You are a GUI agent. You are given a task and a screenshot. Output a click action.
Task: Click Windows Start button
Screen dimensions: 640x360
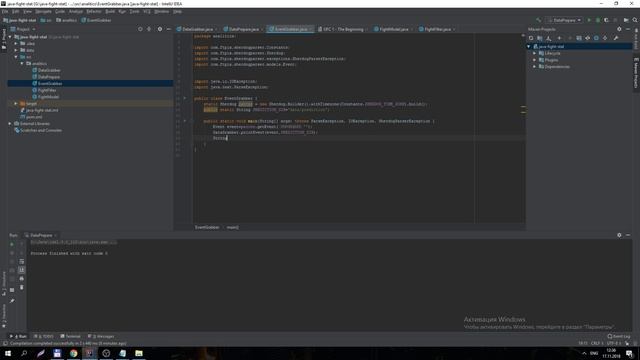[x=8, y=353]
